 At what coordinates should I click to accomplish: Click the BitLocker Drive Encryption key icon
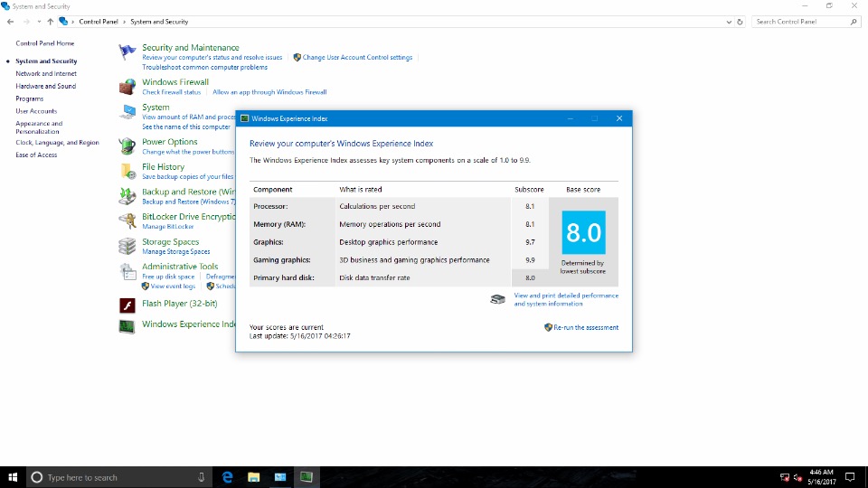tap(127, 221)
